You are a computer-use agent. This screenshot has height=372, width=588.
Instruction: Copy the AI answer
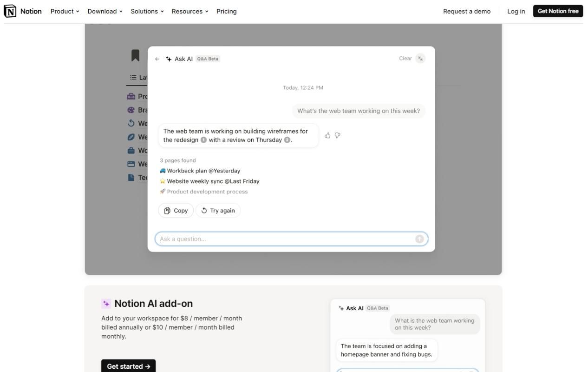(176, 211)
